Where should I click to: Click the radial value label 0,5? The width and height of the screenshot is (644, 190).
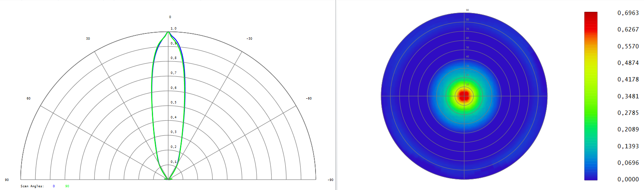[x=173, y=102]
